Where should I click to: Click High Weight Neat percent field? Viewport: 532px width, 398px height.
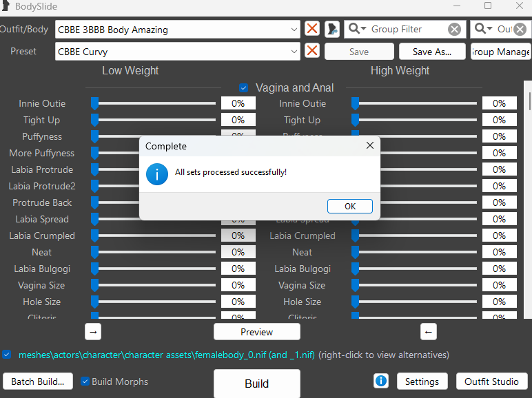[x=499, y=252]
